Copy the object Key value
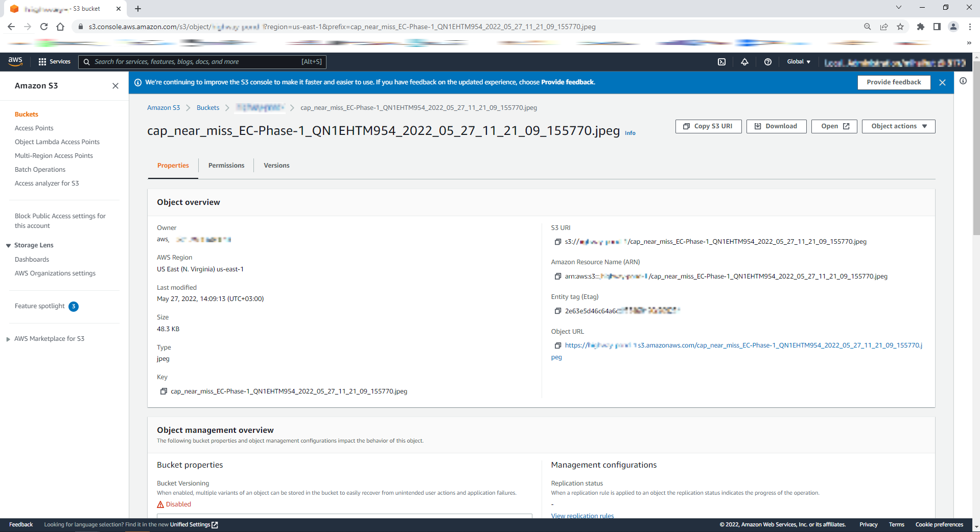Screen dimensions: 980x532 click(164, 391)
